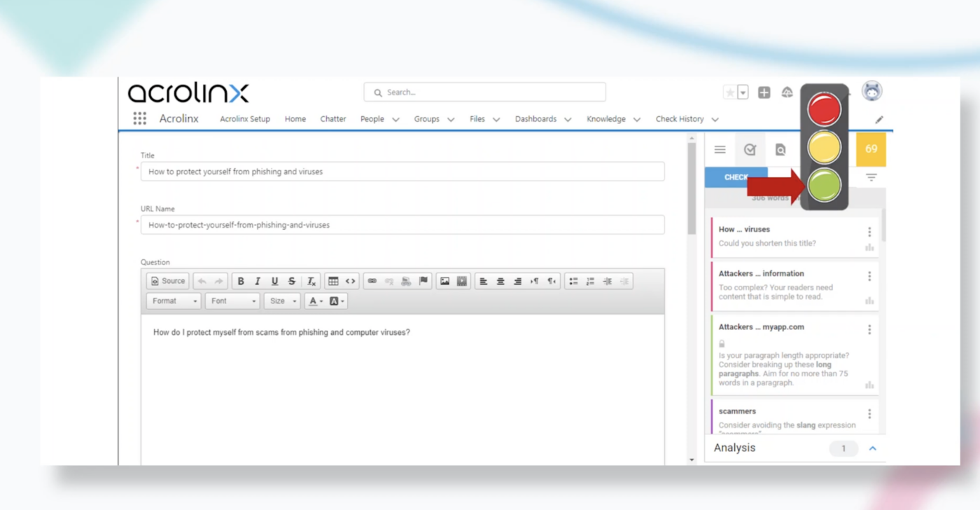The height and width of the screenshot is (510, 980).
Task: Click the Title input field
Action: (x=402, y=172)
